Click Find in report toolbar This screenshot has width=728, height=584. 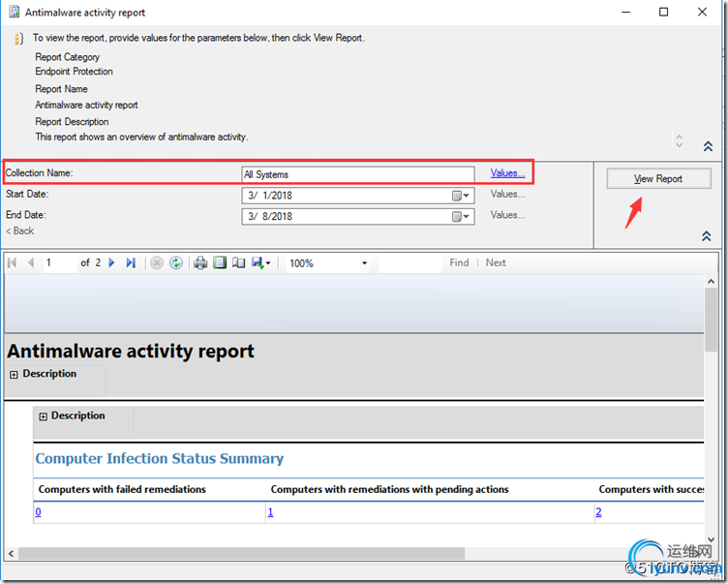[459, 263]
